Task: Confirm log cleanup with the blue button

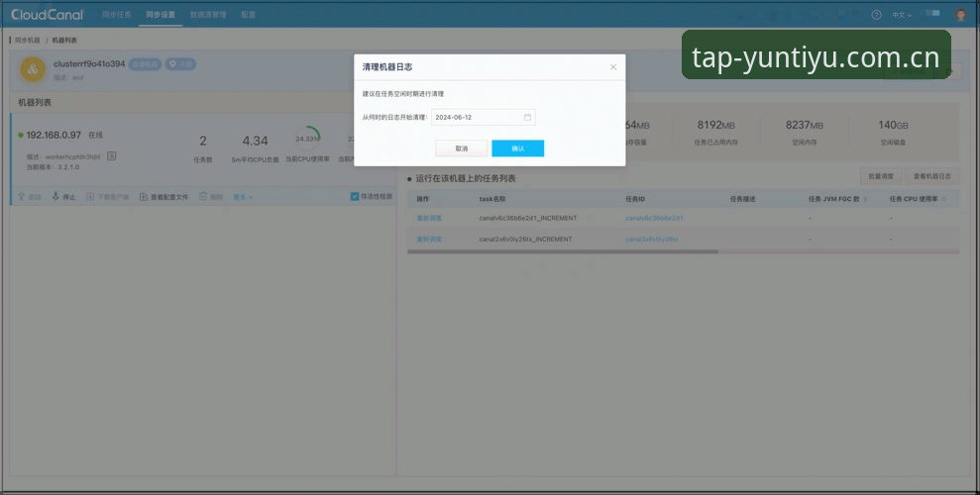Action: (x=517, y=148)
